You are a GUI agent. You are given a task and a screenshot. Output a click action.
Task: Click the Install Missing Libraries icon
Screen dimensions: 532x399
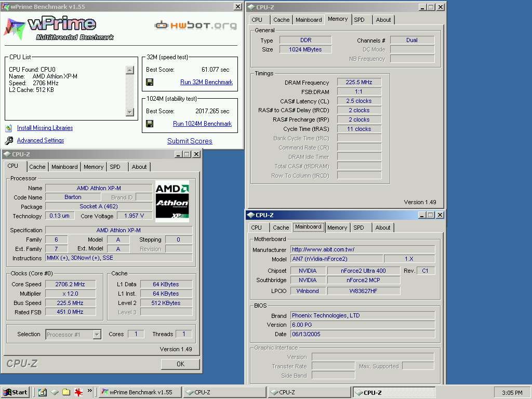tap(9, 128)
